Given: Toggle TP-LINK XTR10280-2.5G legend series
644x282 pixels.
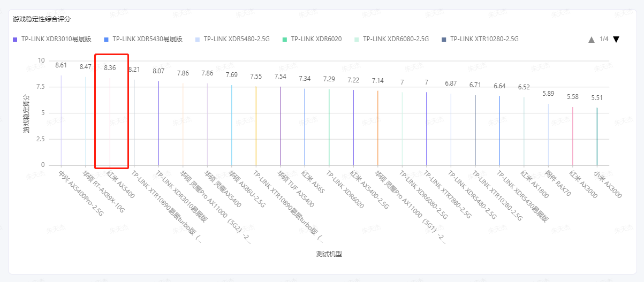Looking at the screenshot, I should tap(480, 39).
